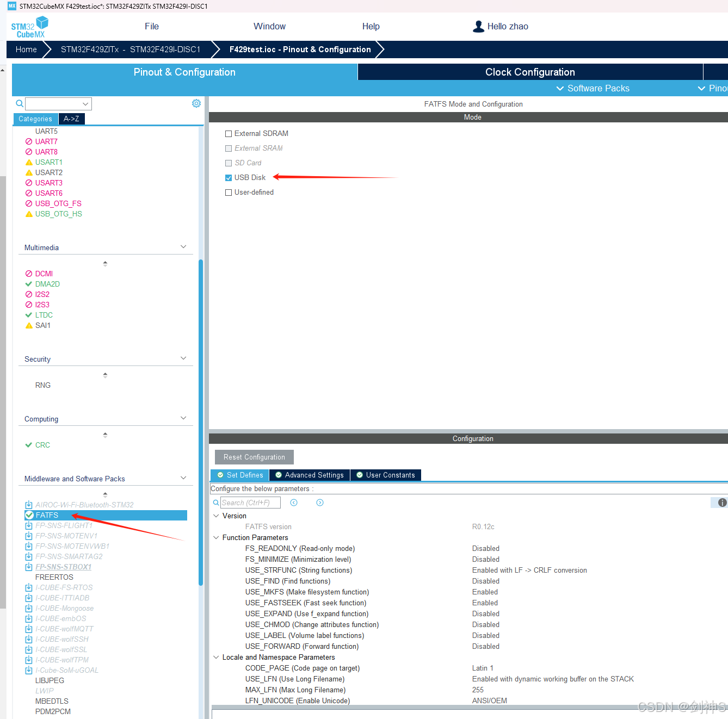Viewport: 728px width, 719px height.
Task: Select MBEDTLS in middleware list
Action: pos(52,701)
